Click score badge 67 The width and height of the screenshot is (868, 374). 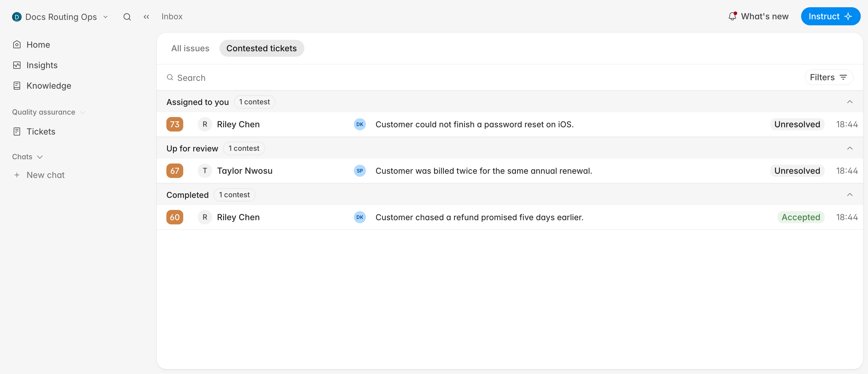point(175,171)
